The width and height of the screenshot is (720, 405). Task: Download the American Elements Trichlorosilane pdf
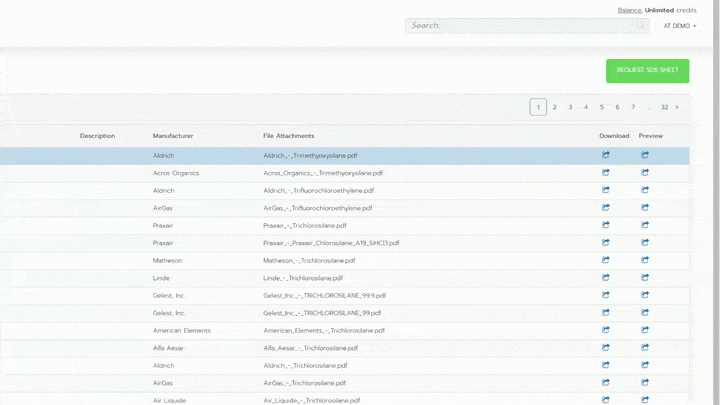tap(606, 330)
